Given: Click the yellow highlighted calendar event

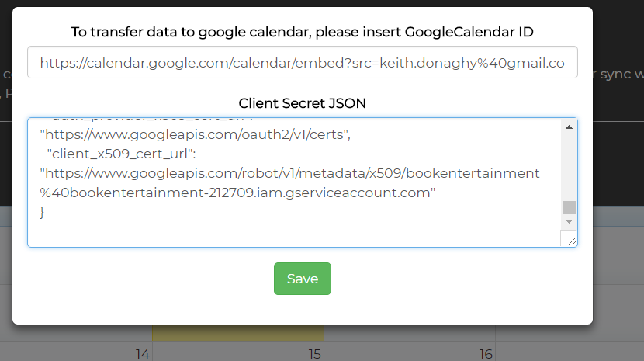Looking at the screenshot, I should pyautogui.click(x=238, y=332).
